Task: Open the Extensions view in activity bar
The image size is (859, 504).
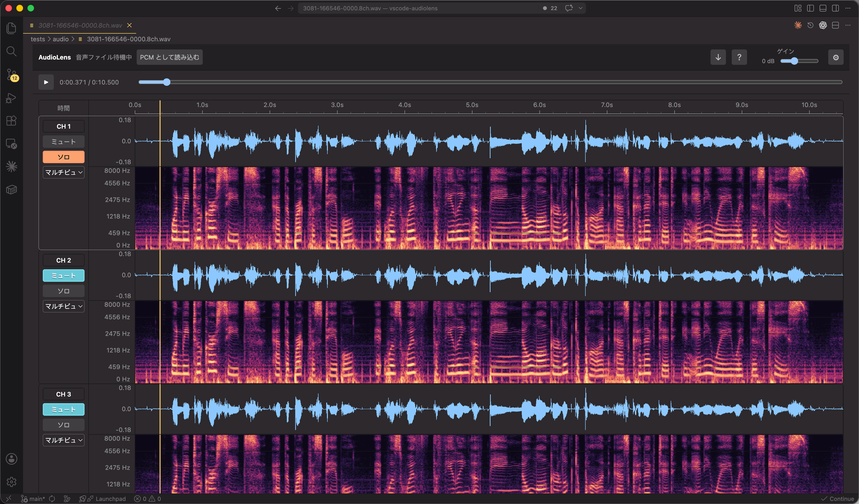Action: point(12,120)
